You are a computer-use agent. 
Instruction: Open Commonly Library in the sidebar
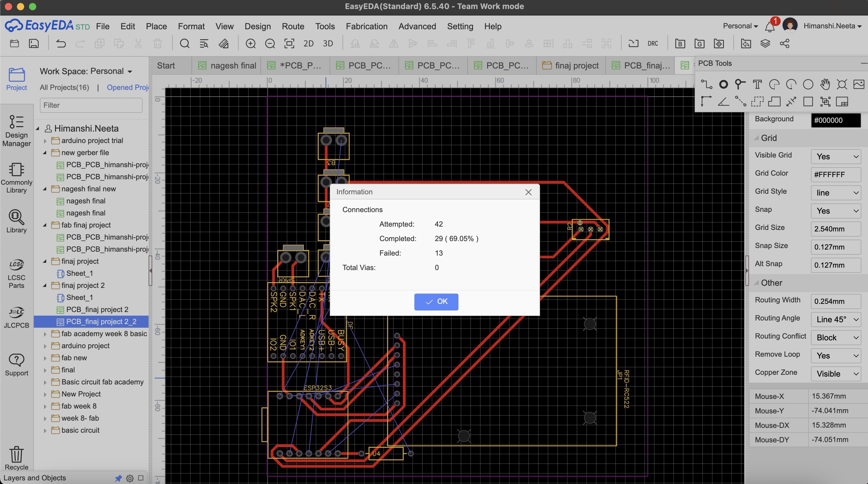tap(17, 178)
